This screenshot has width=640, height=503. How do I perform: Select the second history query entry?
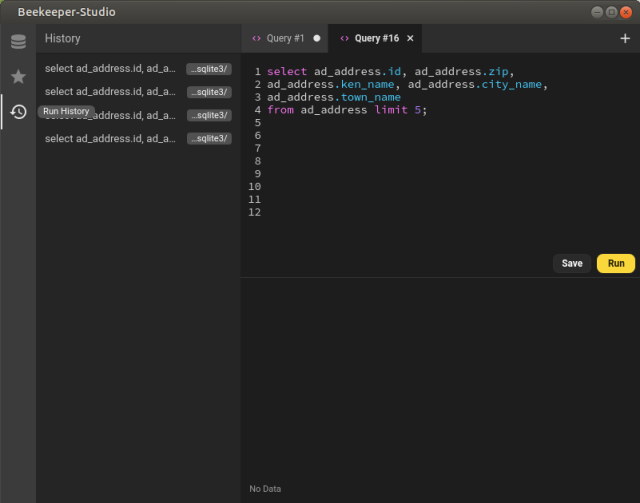[x=110, y=92]
